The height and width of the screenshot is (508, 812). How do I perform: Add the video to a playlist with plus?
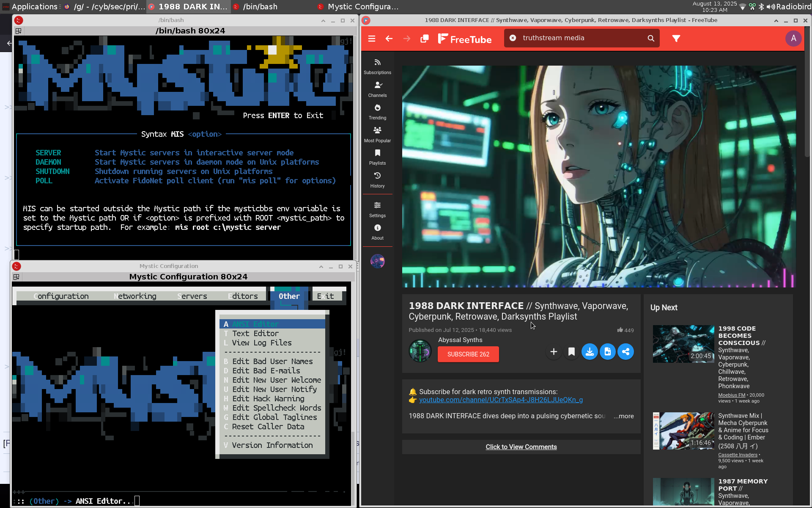[x=553, y=352]
